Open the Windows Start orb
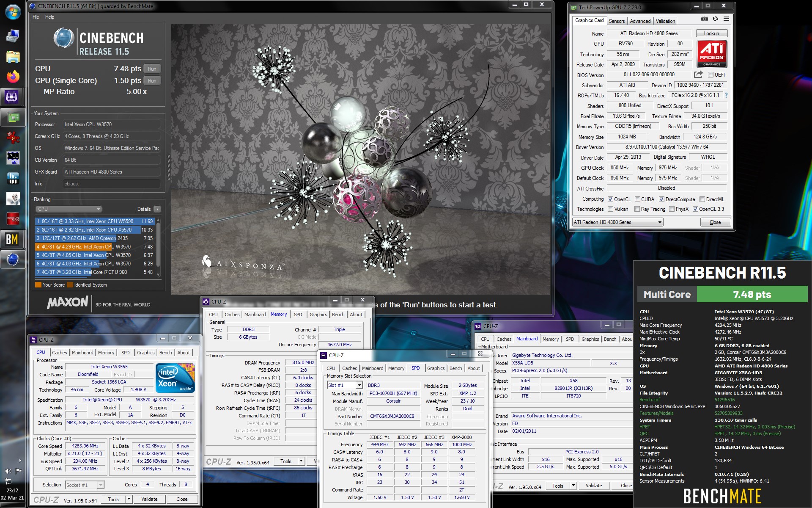Image resolution: width=812 pixels, height=508 pixels. (12, 12)
